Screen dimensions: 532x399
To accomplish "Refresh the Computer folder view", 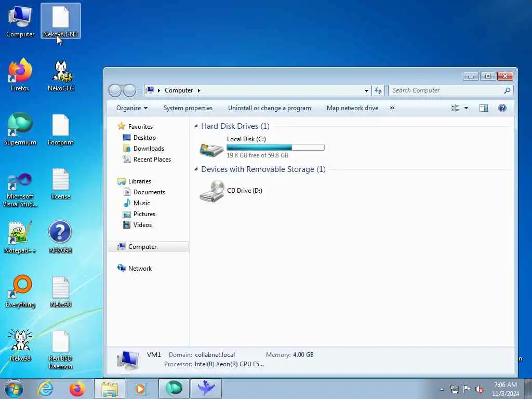I will [x=378, y=90].
